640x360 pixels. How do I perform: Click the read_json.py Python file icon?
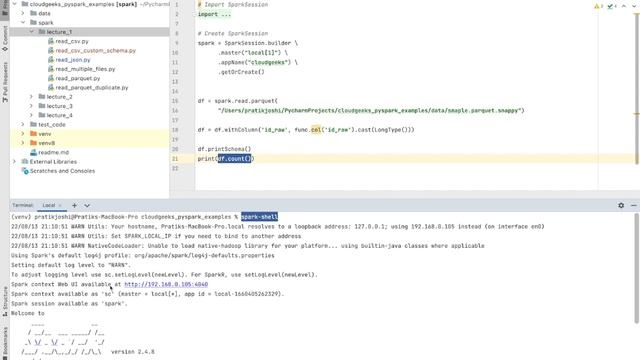(x=51, y=60)
